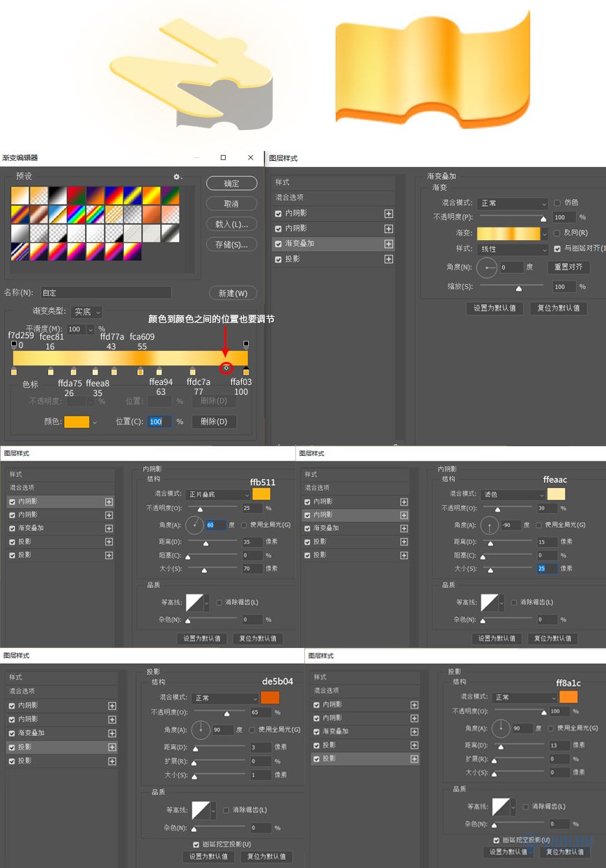This screenshot has height=868, width=606.
Task: Click the 重置对齐 reset alignment button
Action: [568, 267]
